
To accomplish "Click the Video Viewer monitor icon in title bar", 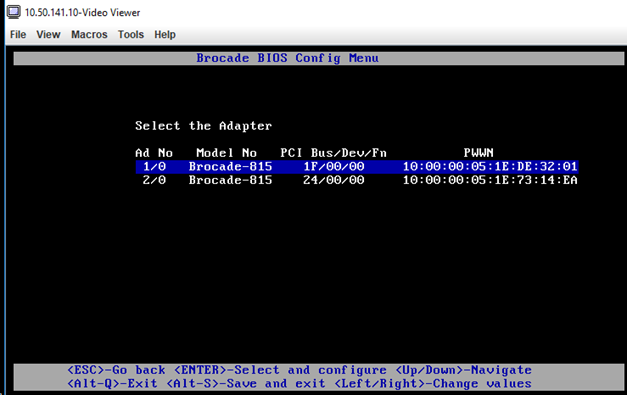I will tap(13, 12).
